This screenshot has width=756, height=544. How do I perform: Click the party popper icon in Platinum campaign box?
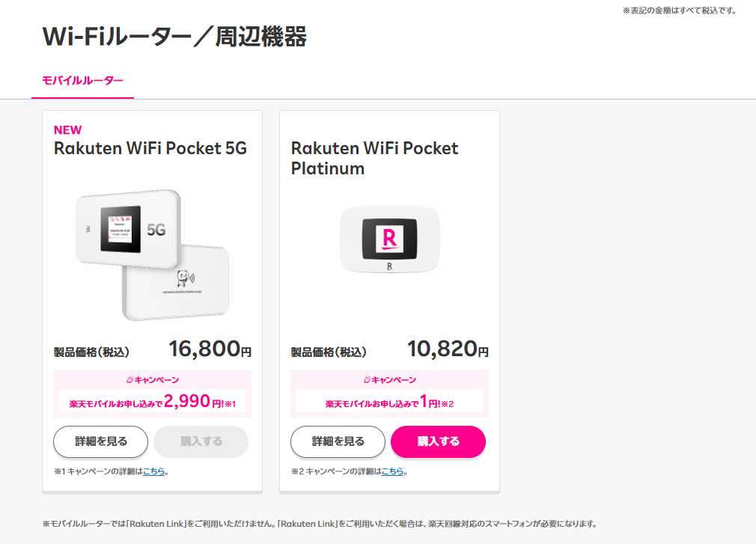366,380
